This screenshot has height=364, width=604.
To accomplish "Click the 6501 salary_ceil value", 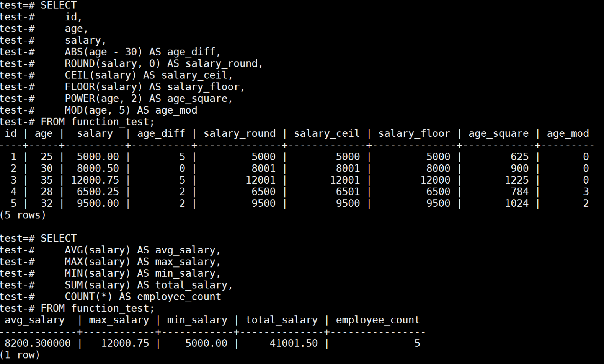I will [348, 192].
